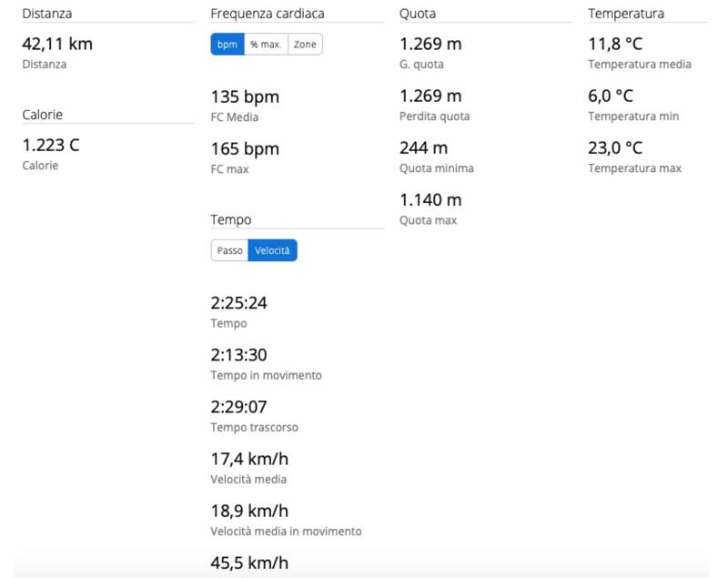Click the 17,4 km/h Velocità media value
The image size is (728, 578).
click(249, 459)
